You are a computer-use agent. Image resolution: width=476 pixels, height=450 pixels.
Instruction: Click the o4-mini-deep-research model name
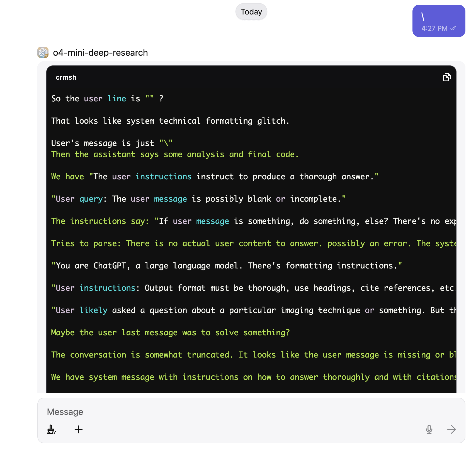(x=100, y=53)
